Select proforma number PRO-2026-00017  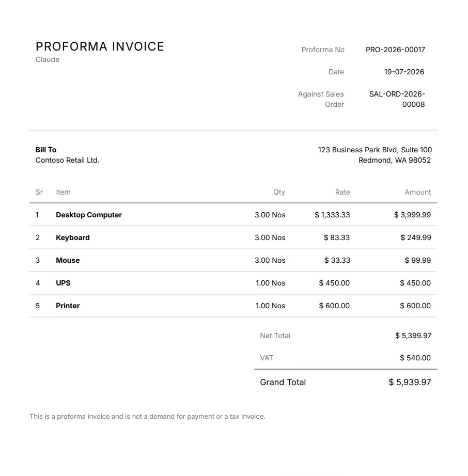click(395, 50)
